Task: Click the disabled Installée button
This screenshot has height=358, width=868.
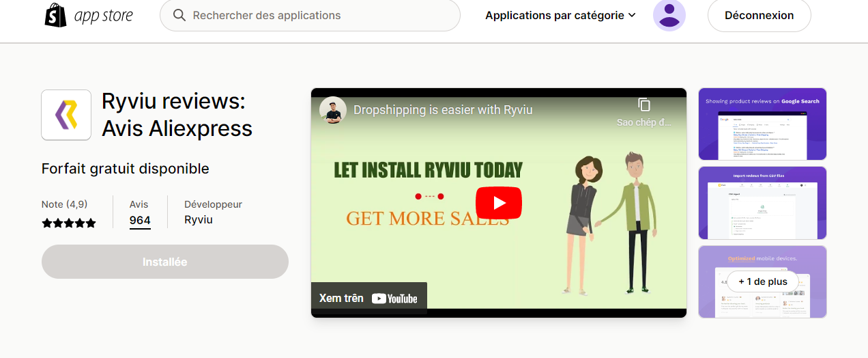Action: (165, 262)
